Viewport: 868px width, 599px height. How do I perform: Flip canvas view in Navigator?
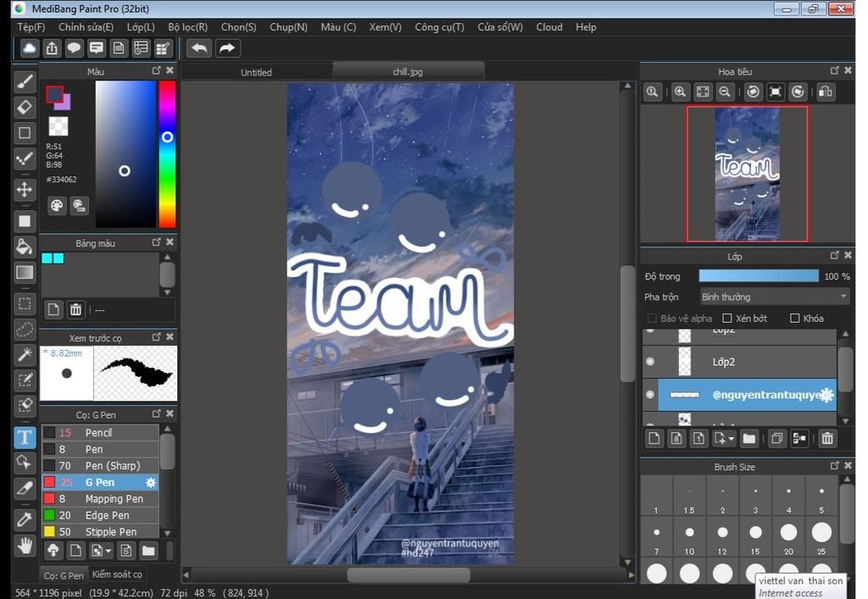pos(826,92)
